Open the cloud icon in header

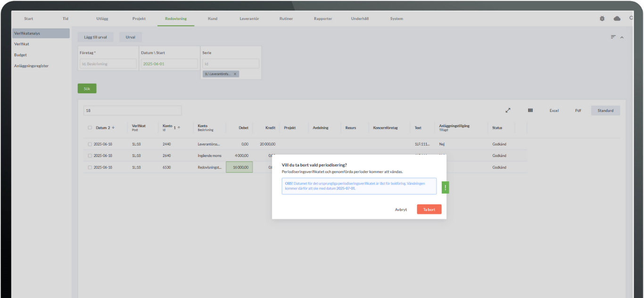pos(617,18)
